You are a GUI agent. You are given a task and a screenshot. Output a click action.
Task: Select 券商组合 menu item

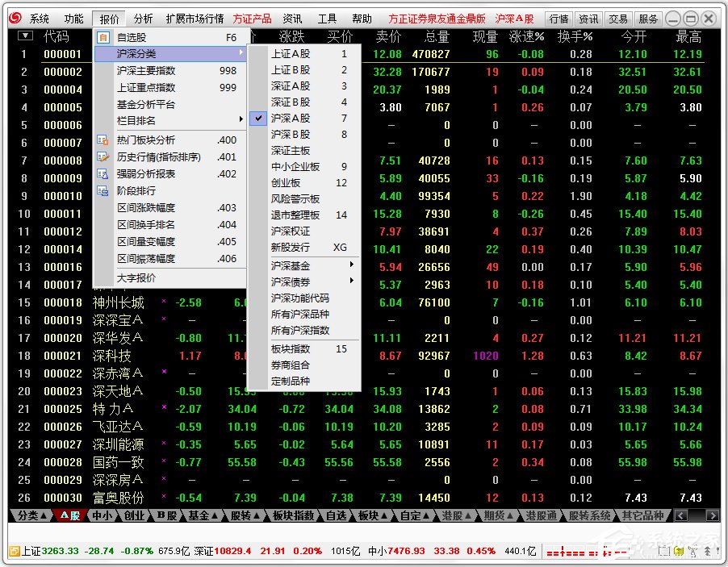coord(304,365)
